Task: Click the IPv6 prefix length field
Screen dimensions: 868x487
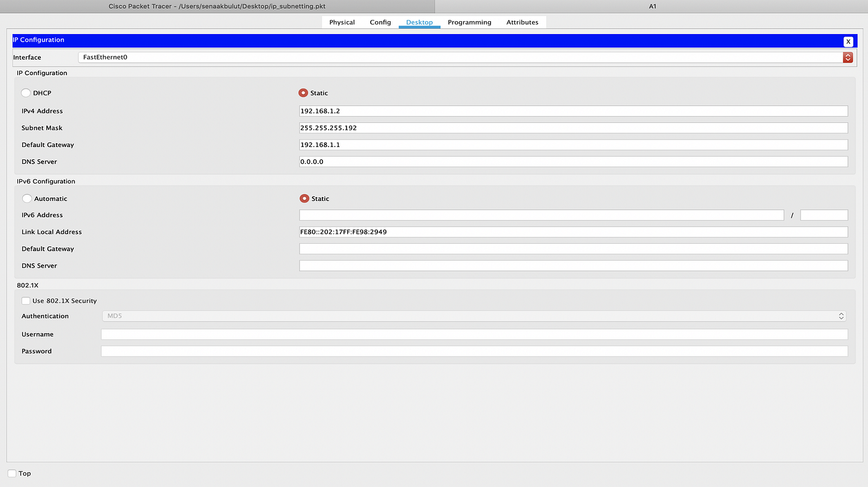Action: 824,215
